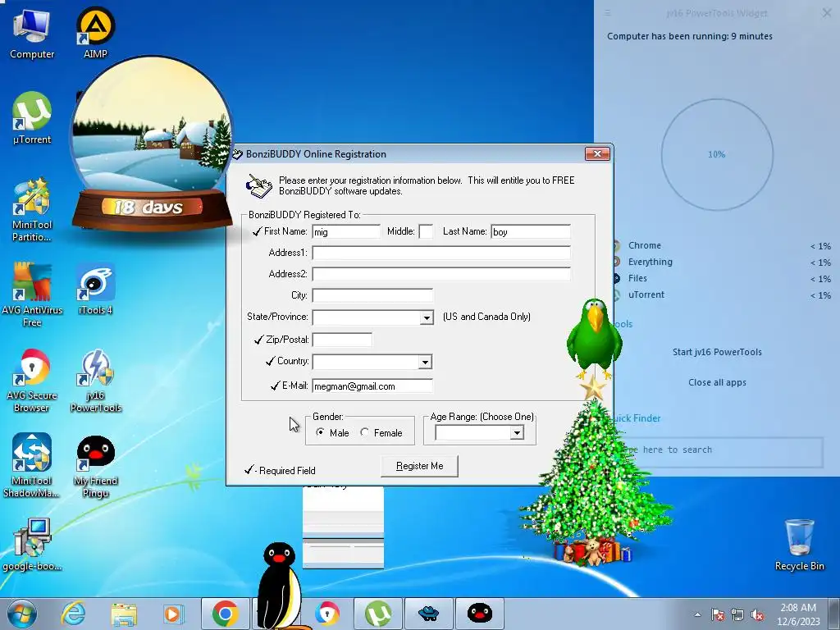Image resolution: width=840 pixels, height=630 pixels.
Task: Open MiniTool ShadowMaker desktop shortcut
Action: [x=32, y=466]
